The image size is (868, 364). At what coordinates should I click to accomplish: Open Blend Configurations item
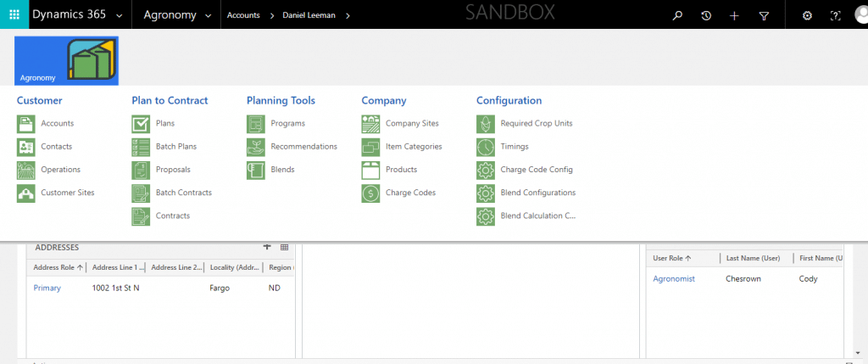pyautogui.click(x=537, y=193)
